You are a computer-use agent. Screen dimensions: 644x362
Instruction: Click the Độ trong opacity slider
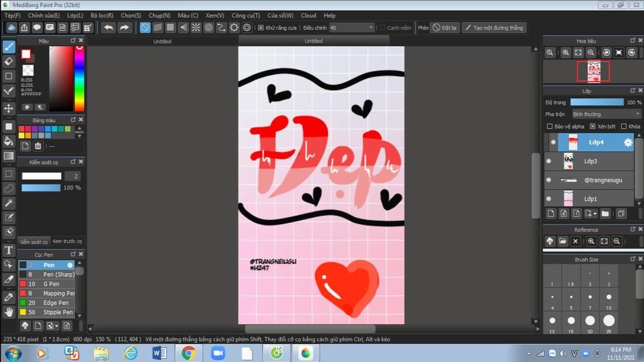tap(597, 102)
